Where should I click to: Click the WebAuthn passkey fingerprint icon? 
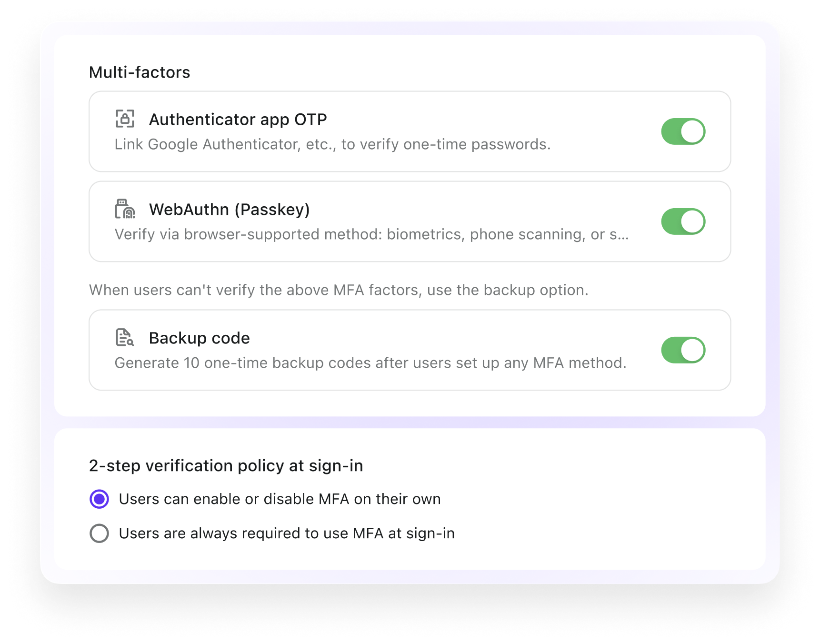click(125, 209)
